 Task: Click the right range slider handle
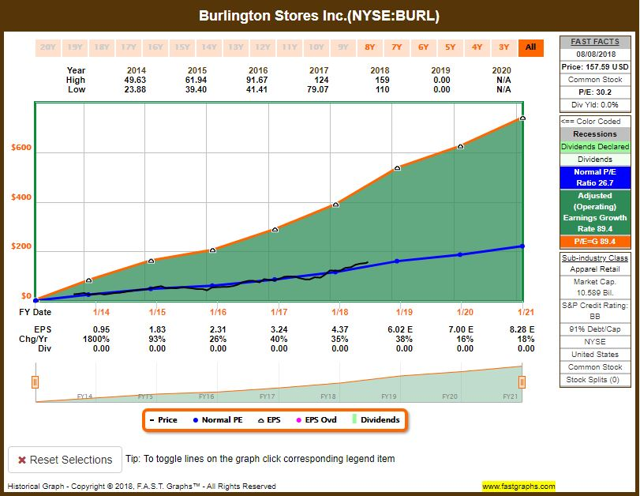pyautogui.click(x=522, y=383)
